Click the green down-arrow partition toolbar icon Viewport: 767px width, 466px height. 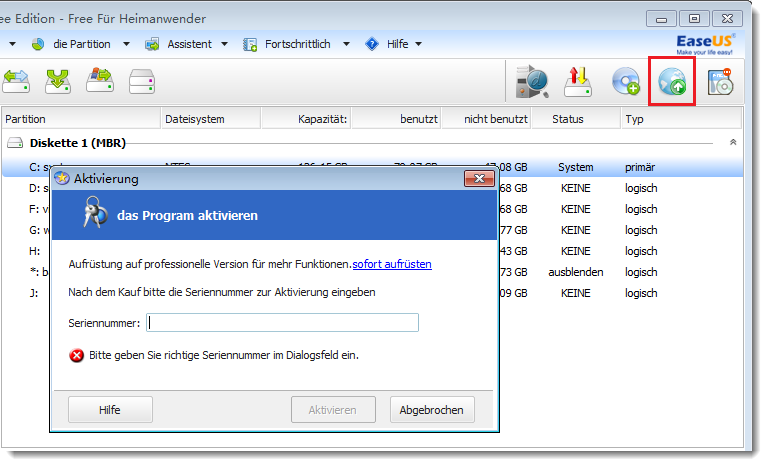[58, 80]
